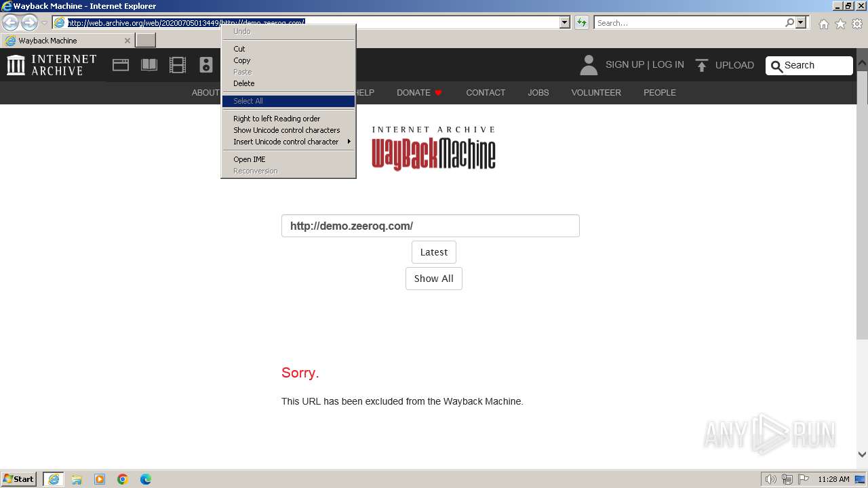Open the Edge taskbar icon
Screen dimensions: 868x488
146,479
